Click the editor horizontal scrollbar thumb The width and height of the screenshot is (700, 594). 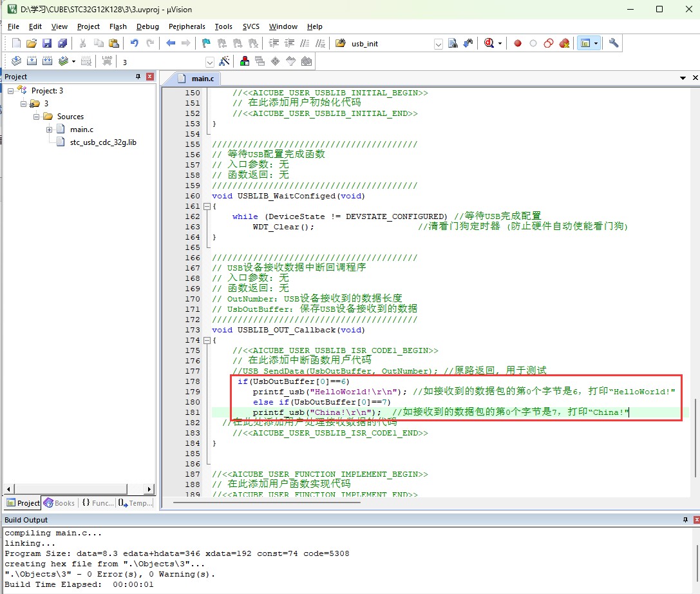(x=267, y=503)
